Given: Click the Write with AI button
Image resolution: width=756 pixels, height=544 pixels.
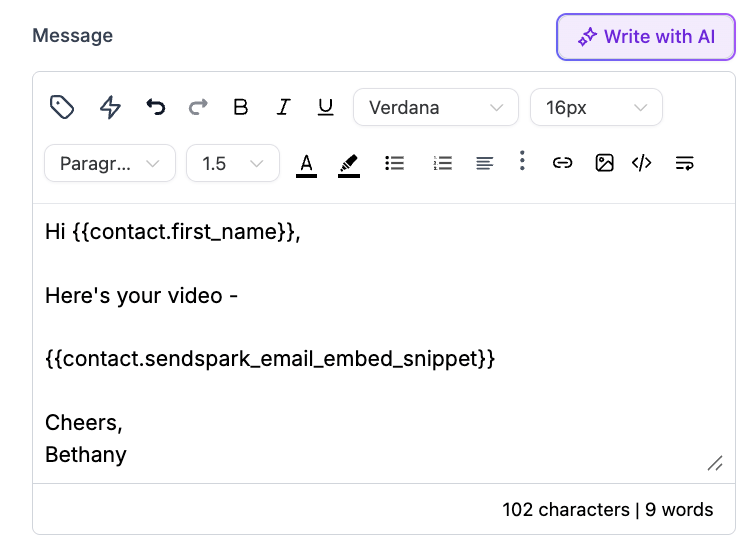Looking at the screenshot, I should pos(646,37).
